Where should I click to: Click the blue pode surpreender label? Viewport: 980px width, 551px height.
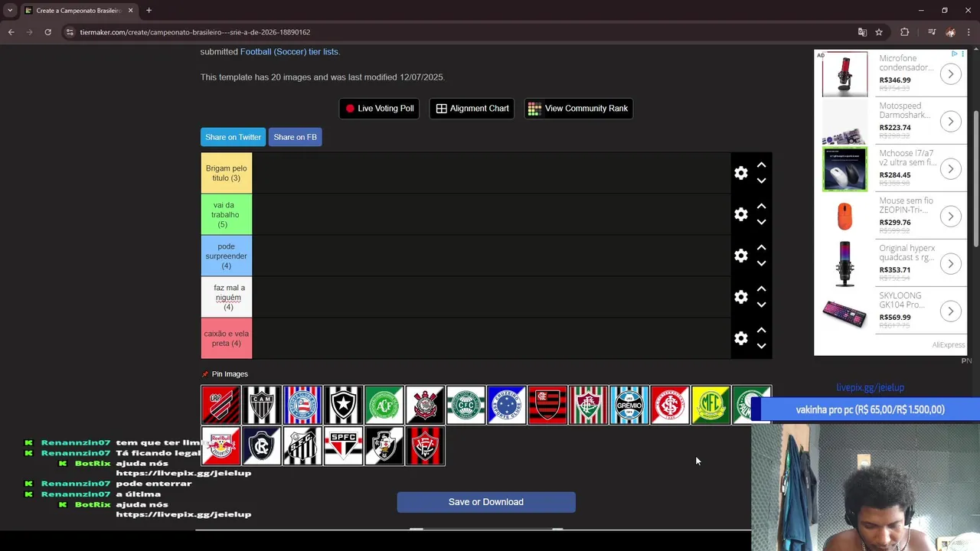(227, 256)
